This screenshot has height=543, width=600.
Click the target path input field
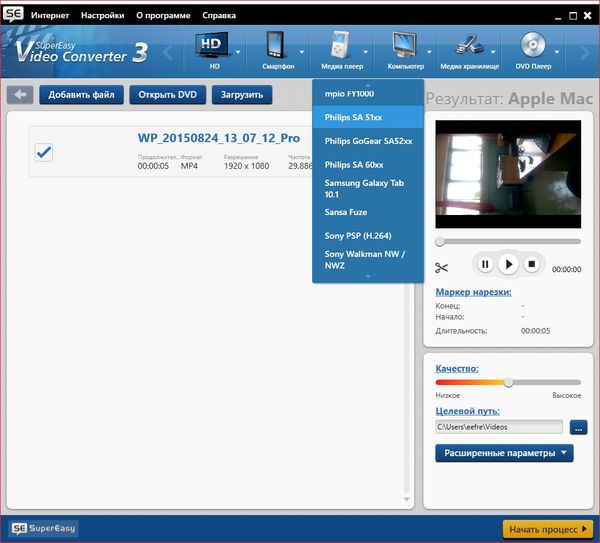(x=499, y=427)
